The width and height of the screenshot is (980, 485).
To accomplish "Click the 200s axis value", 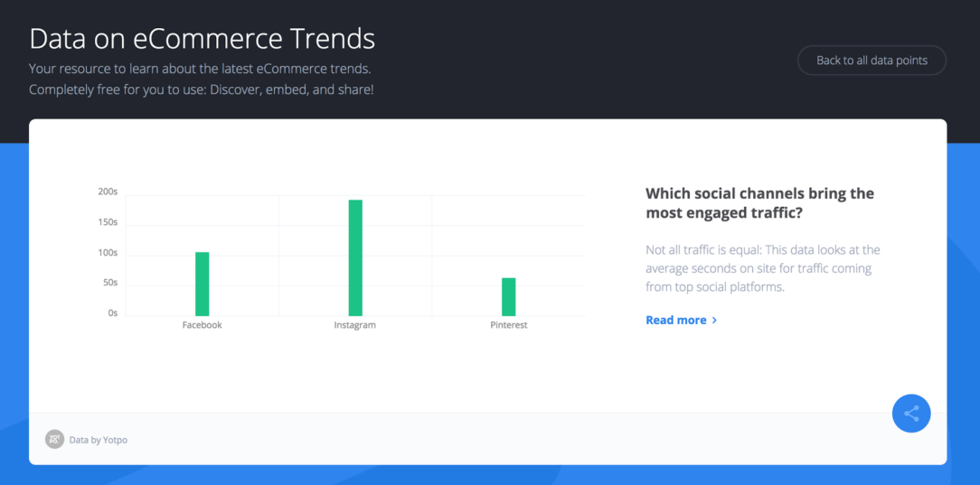I will (108, 191).
